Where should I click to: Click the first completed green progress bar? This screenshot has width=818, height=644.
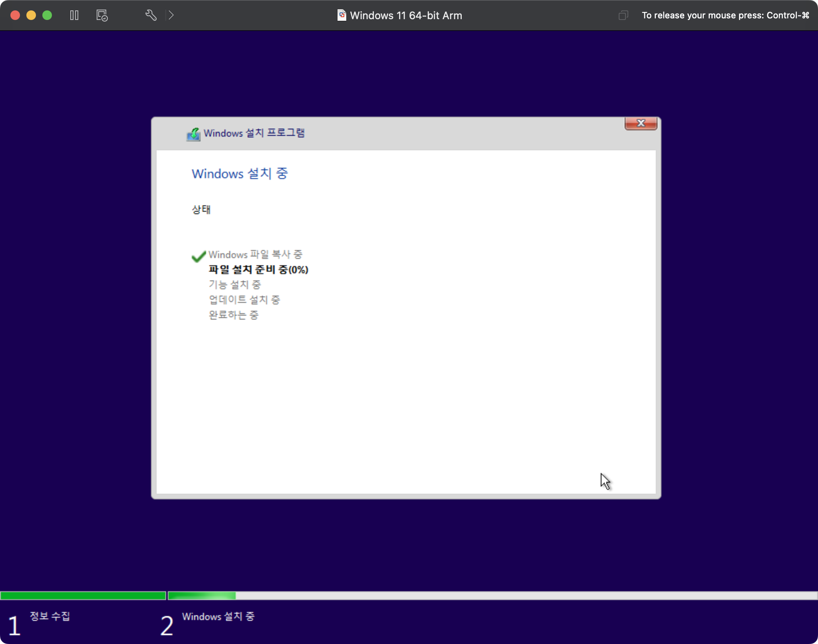point(83,596)
